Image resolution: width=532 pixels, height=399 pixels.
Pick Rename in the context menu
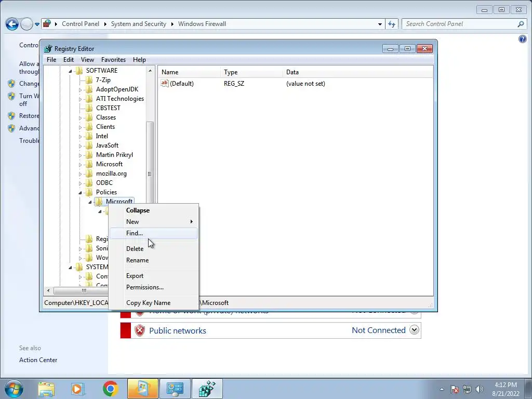point(153,260)
